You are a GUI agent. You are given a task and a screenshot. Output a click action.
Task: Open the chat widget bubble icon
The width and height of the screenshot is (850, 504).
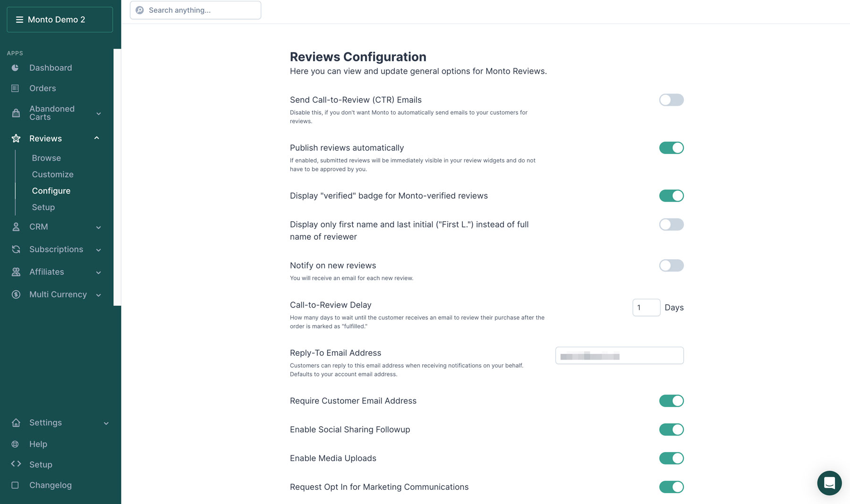829,483
